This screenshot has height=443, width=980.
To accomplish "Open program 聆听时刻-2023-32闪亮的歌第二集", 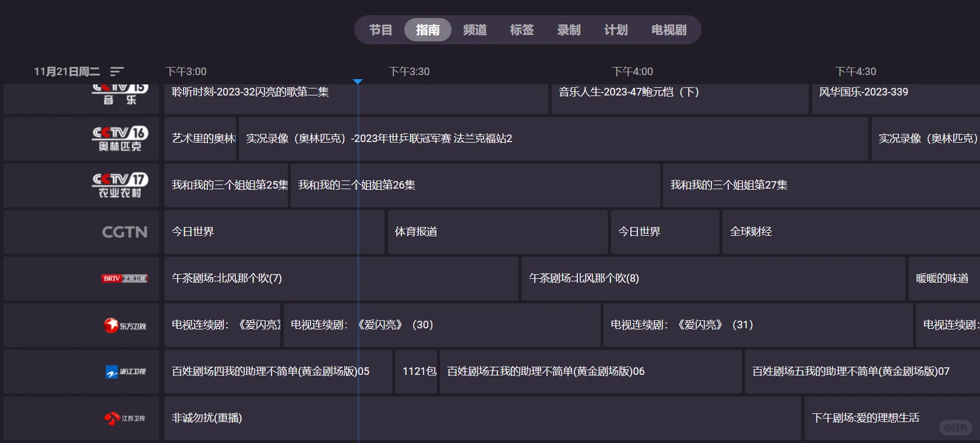I will pos(356,99).
